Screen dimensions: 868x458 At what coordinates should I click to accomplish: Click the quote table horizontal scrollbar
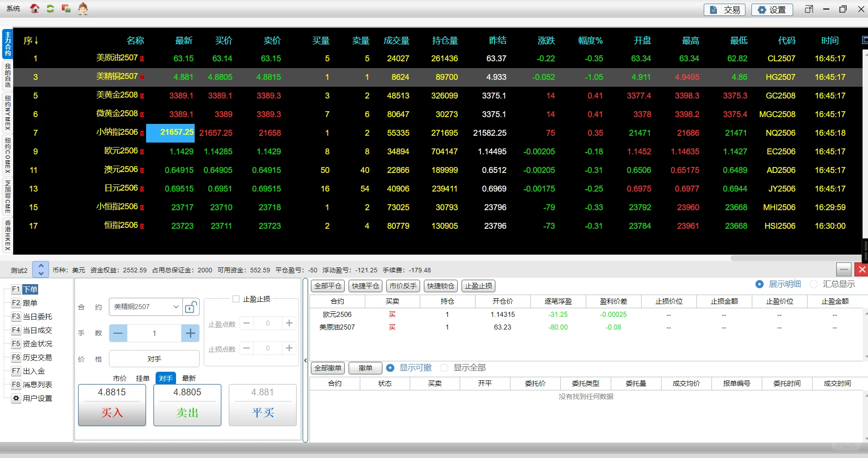(x=796, y=258)
